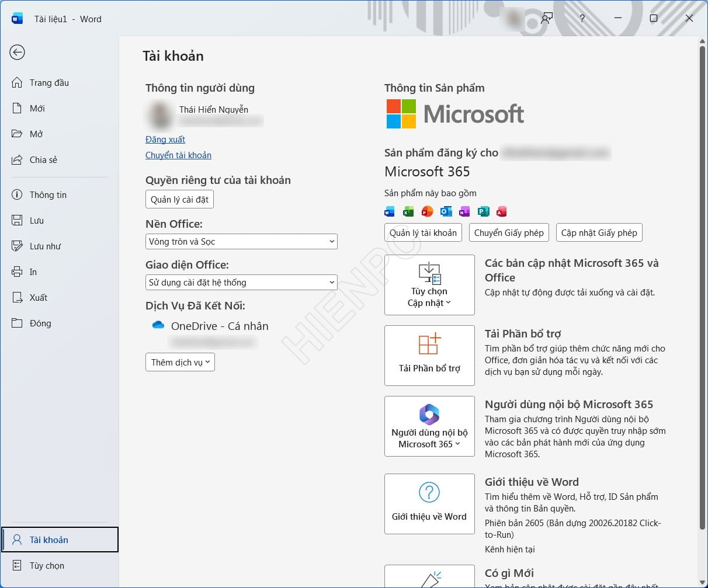Open the Giao diện Office dropdown
The height and width of the screenshot is (588, 708).
click(241, 283)
